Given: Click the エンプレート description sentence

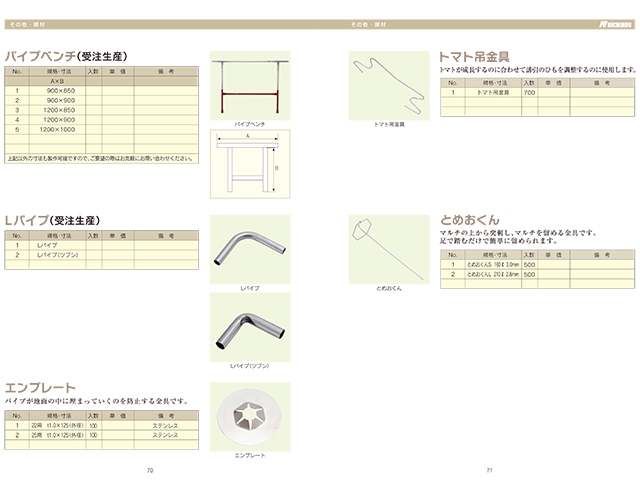Looking at the screenshot, I should (97, 401).
